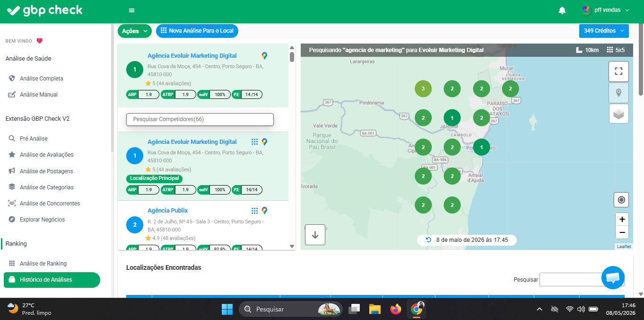
Task: Click the shield icon beside Análise Completa
Action: (x=12, y=79)
